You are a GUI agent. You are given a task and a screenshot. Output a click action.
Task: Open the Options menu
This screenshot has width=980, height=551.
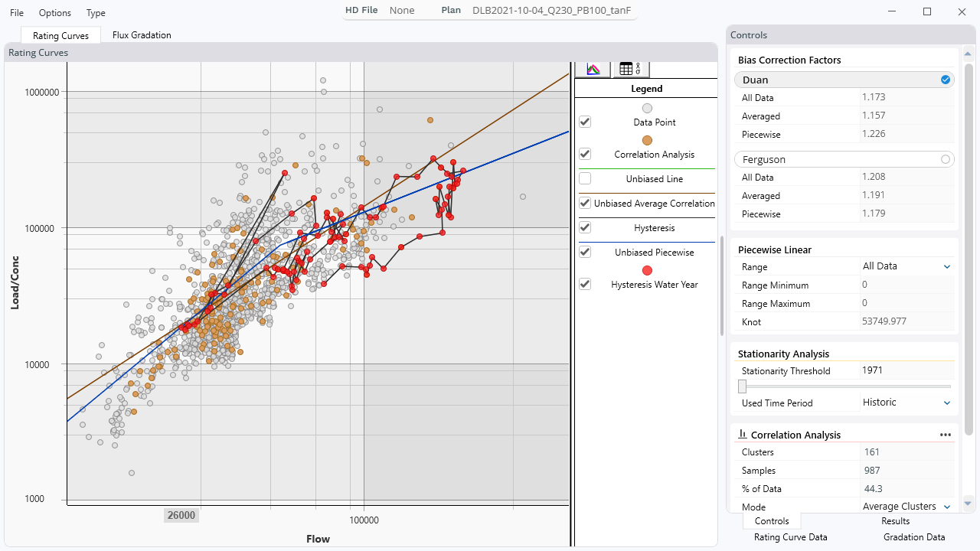coord(55,13)
